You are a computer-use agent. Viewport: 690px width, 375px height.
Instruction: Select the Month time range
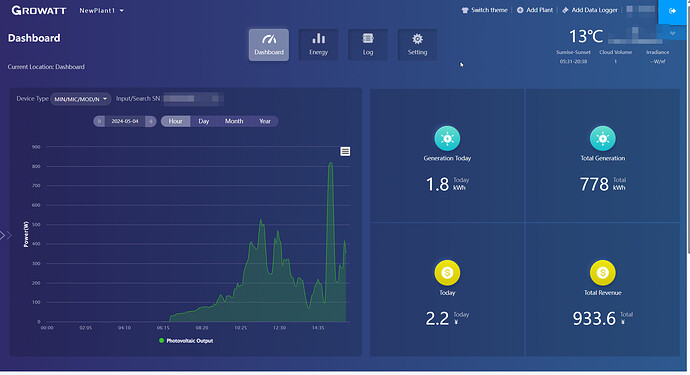[x=234, y=121]
